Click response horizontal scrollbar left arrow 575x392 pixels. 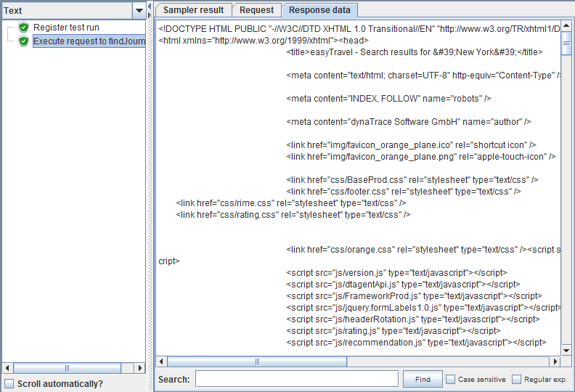(x=161, y=362)
